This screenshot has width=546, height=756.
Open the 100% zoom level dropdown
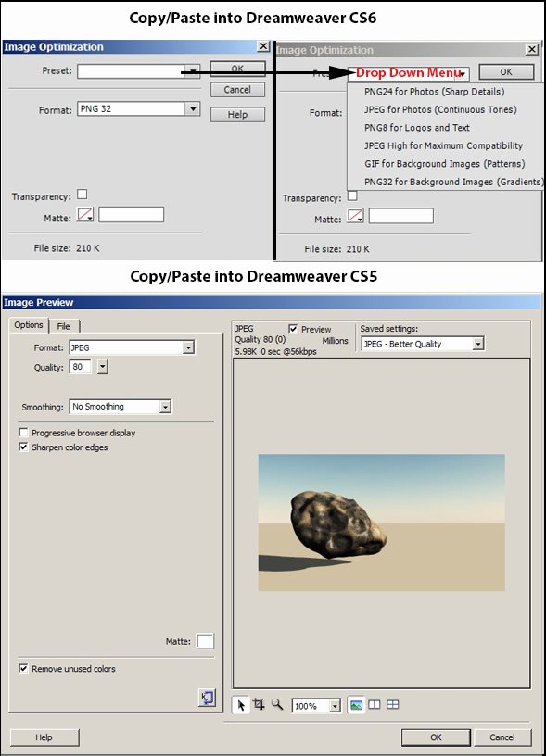coord(335,706)
